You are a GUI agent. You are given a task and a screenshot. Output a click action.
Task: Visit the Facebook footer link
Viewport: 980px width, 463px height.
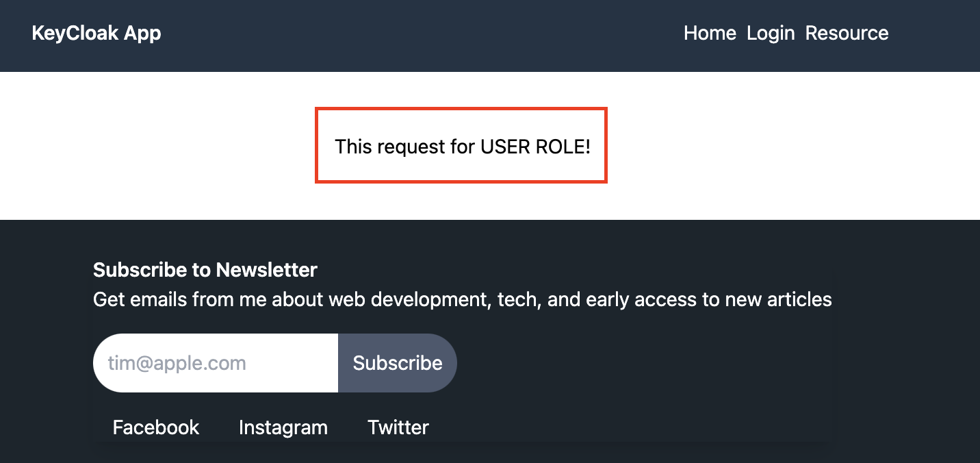pos(156,427)
